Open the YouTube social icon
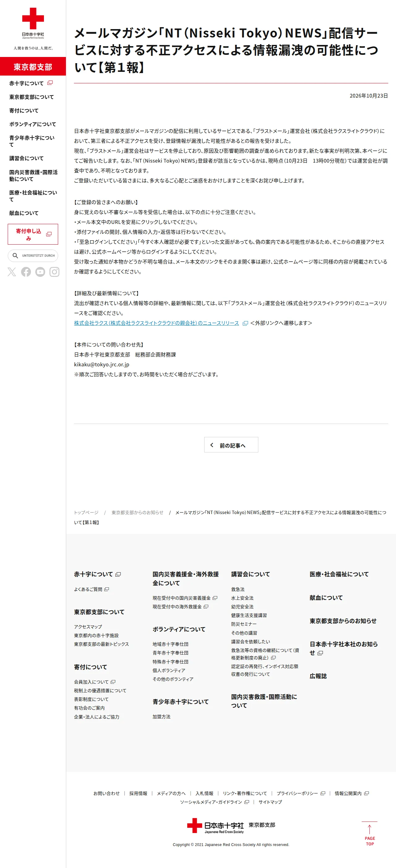This screenshot has width=396, height=868. coord(40,272)
